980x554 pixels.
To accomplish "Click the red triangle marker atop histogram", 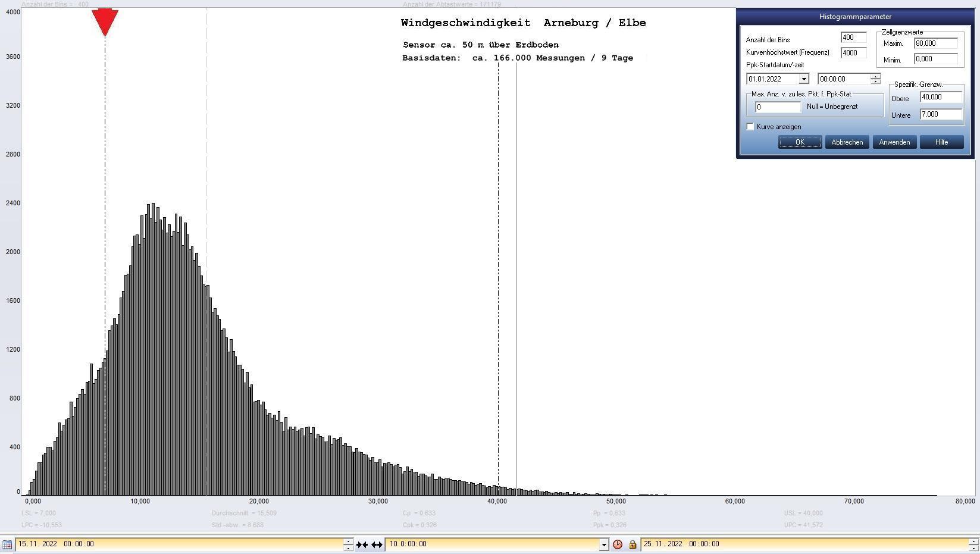I will (x=105, y=22).
